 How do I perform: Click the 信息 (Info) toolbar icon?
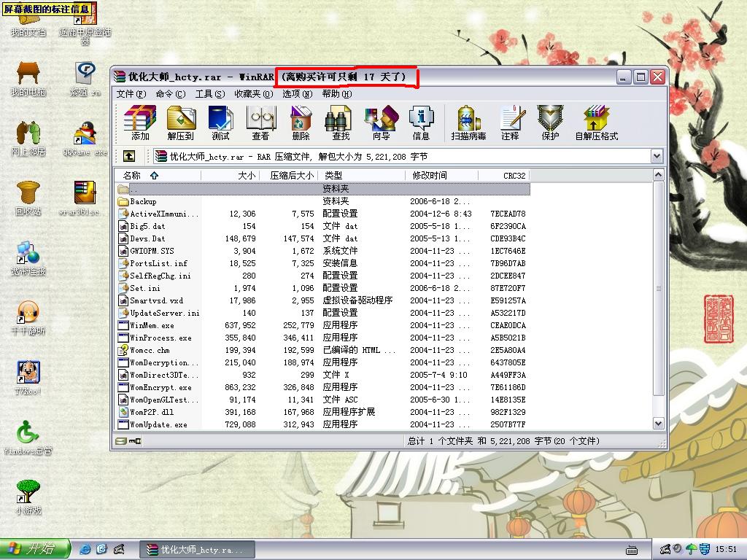pos(421,122)
